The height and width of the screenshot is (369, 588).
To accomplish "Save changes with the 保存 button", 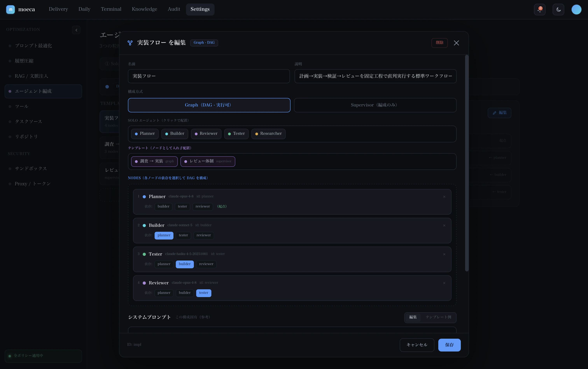I will point(449,345).
